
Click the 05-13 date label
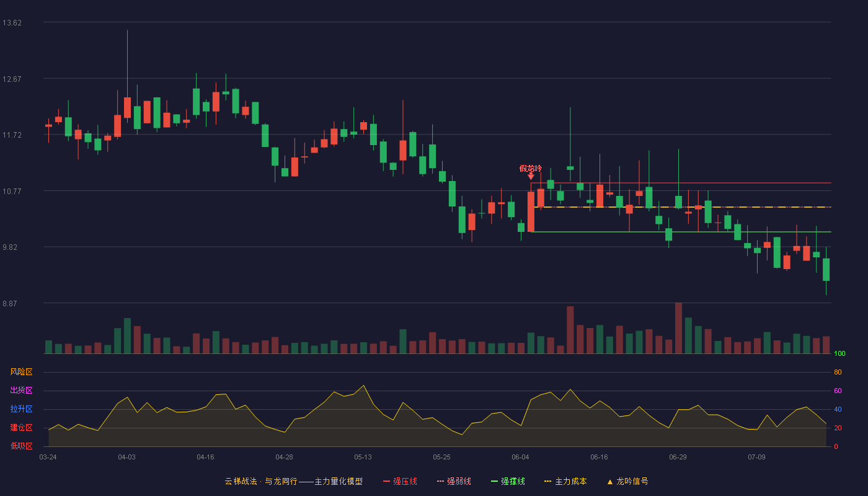coord(363,457)
